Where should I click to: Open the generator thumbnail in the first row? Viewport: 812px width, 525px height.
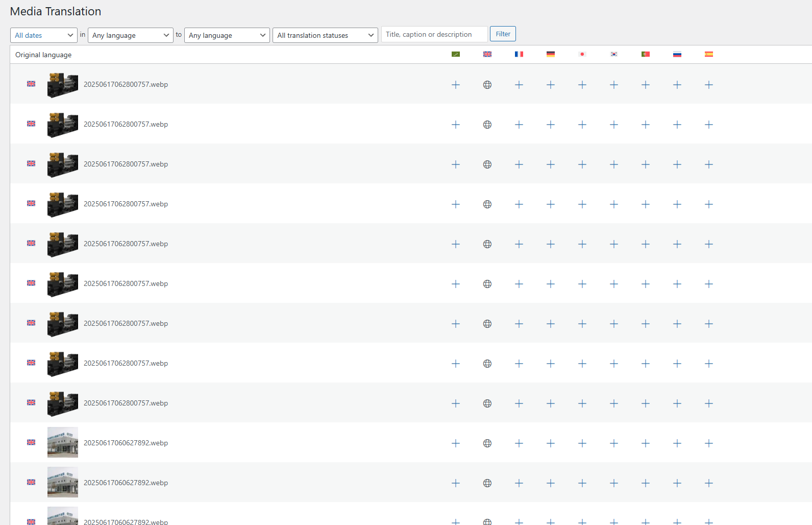point(63,85)
